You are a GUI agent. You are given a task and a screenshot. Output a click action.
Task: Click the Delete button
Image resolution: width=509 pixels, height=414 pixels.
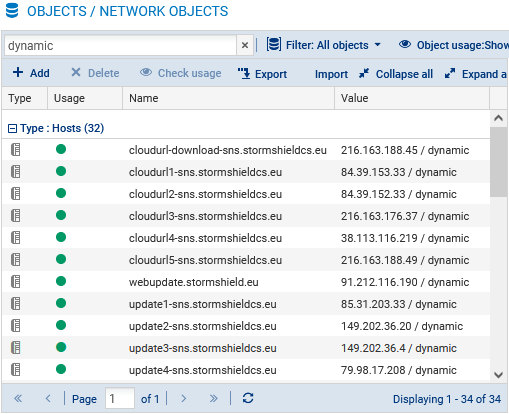(95, 73)
